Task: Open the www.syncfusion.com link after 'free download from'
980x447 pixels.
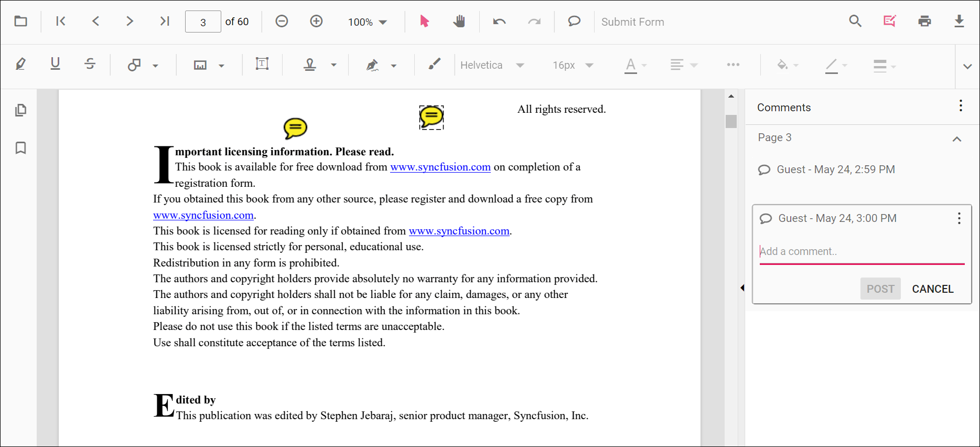Action: tap(440, 167)
